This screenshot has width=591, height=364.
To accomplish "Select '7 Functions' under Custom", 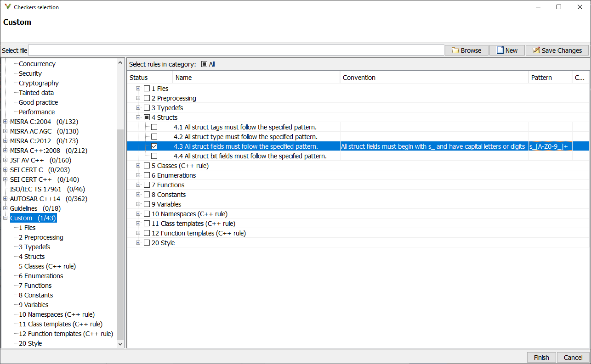I will (x=35, y=285).
